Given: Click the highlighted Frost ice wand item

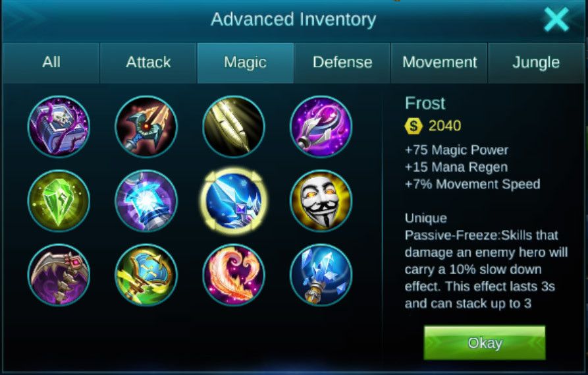Looking at the screenshot, I should [234, 201].
